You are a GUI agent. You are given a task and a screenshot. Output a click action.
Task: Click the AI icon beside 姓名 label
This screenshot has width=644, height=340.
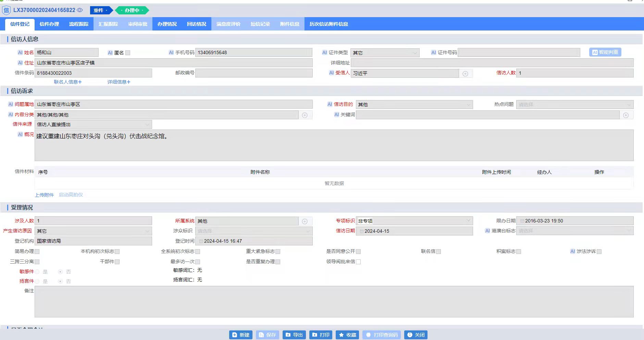coord(20,52)
